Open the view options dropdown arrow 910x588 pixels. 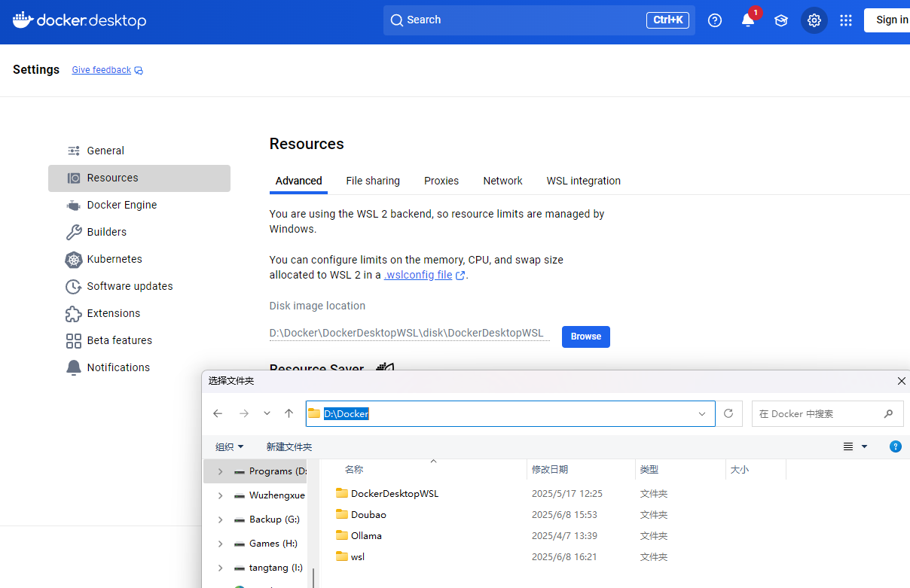pos(865,446)
